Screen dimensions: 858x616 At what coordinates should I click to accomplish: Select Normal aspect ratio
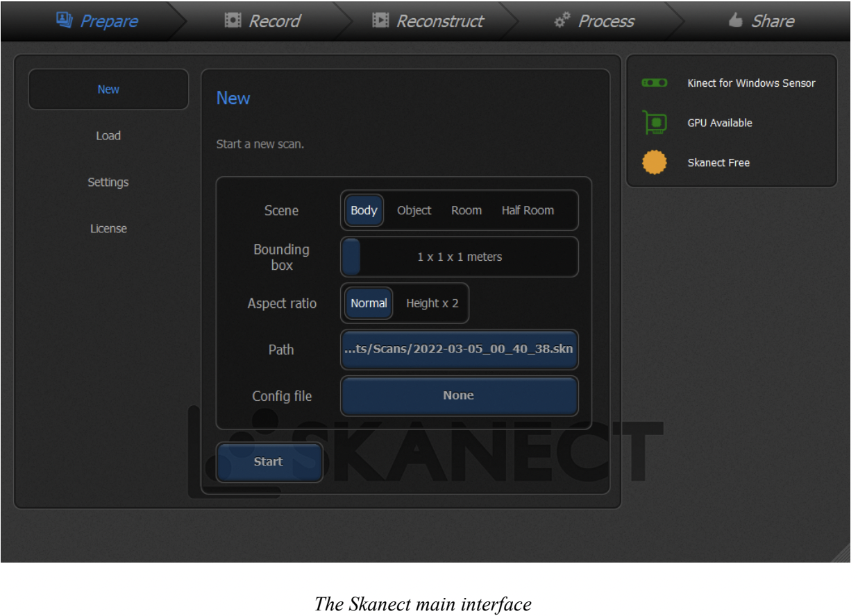[369, 303]
